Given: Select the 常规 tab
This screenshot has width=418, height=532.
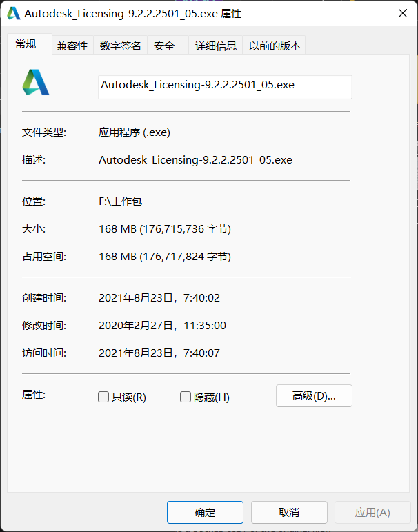Looking at the screenshot, I should click(x=26, y=44).
